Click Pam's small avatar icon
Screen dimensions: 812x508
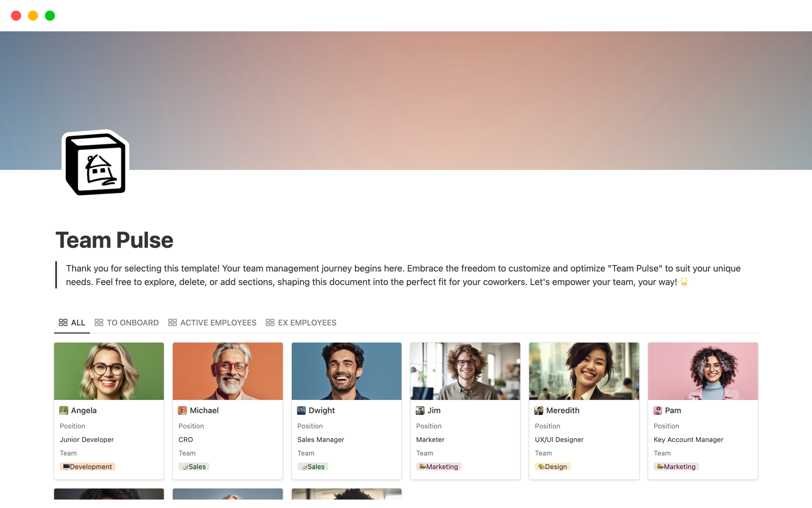[x=658, y=410]
